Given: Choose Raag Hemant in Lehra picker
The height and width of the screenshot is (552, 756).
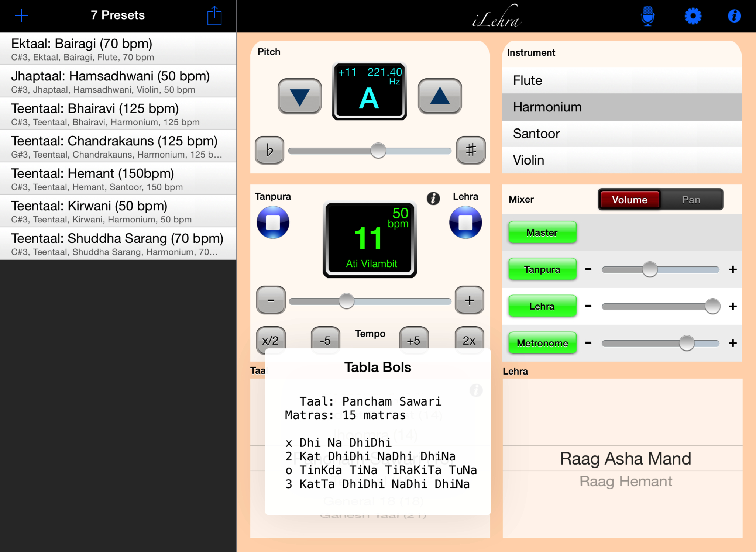Looking at the screenshot, I should (x=625, y=482).
